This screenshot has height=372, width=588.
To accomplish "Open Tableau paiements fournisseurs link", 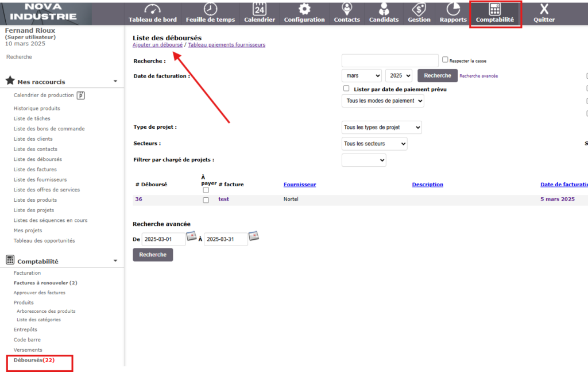I will pyautogui.click(x=226, y=45).
